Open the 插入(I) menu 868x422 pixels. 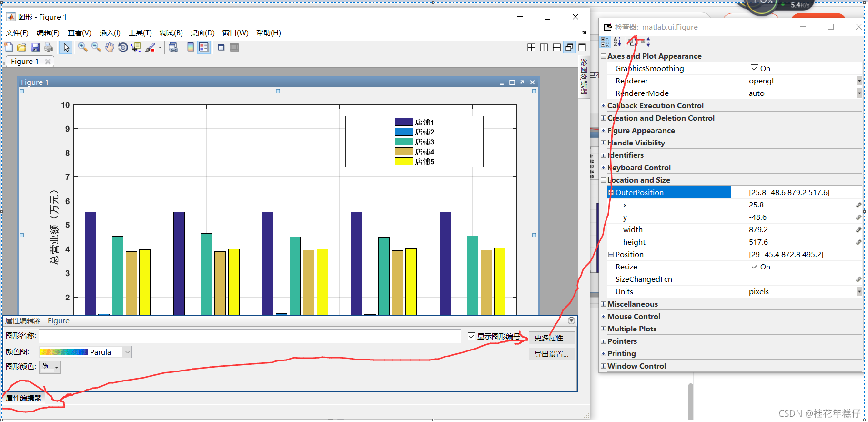click(x=110, y=33)
